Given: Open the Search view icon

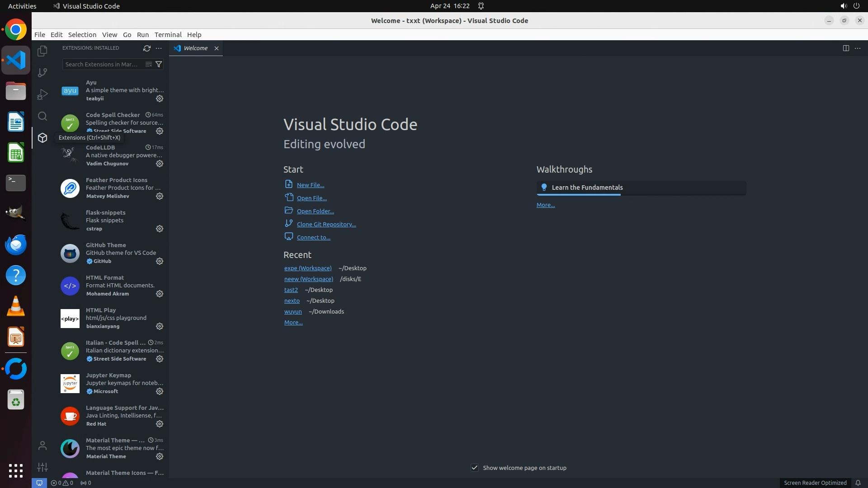Looking at the screenshot, I should tap(42, 116).
